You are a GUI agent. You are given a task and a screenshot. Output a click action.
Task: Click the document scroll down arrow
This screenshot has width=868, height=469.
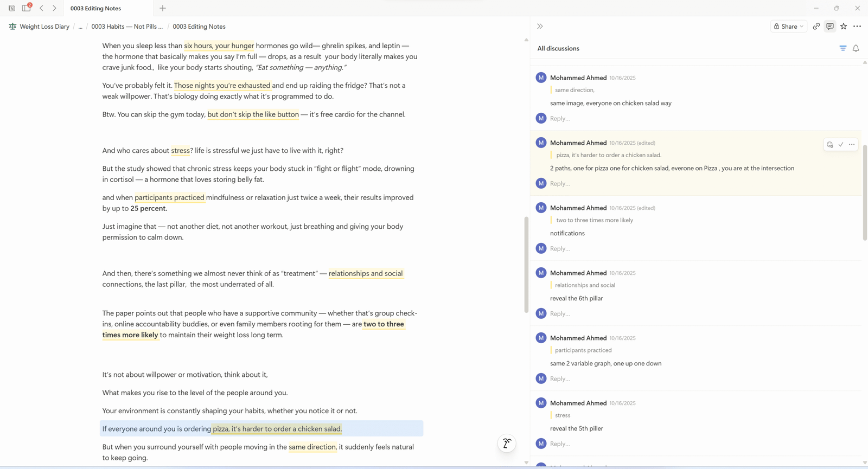(x=526, y=462)
